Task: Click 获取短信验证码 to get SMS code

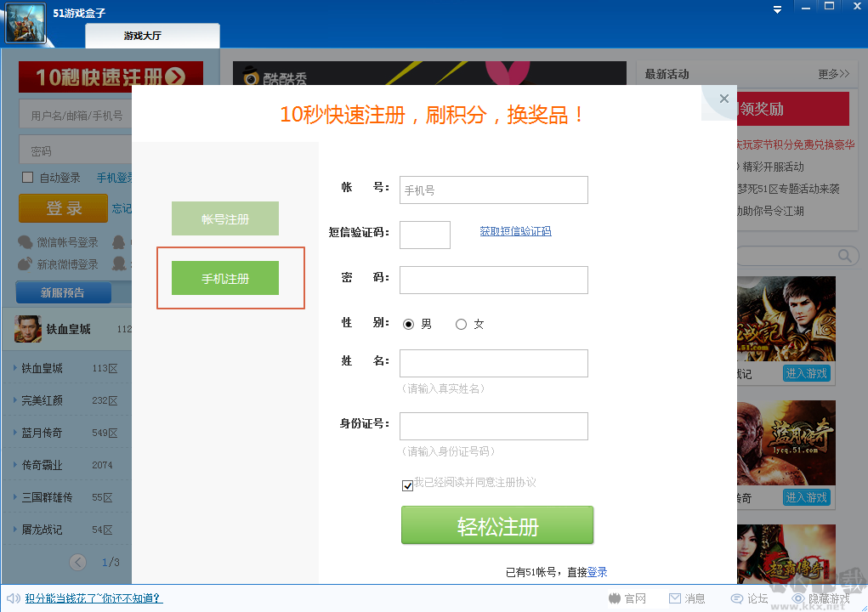Action: click(515, 230)
